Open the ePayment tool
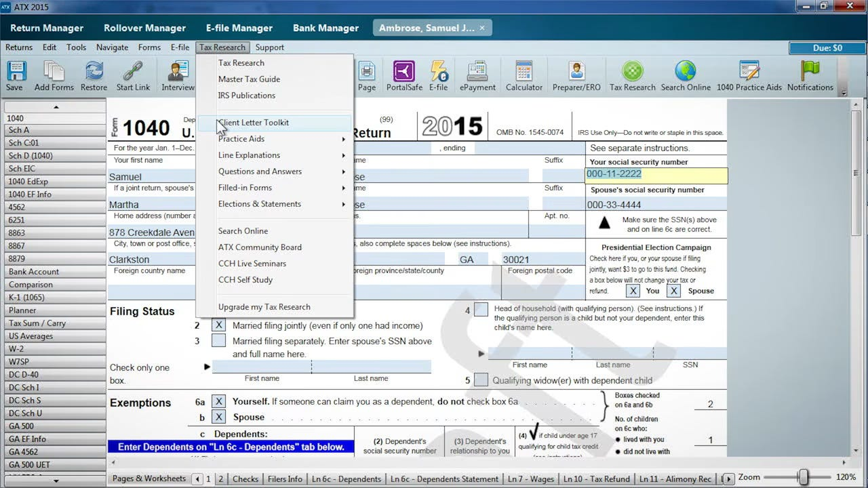The image size is (868, 488). pos(477,75)
